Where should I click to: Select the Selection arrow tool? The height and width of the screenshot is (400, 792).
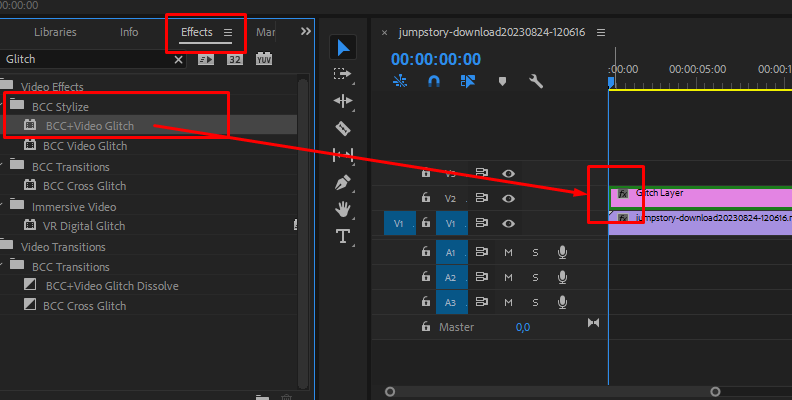[343, 47]
